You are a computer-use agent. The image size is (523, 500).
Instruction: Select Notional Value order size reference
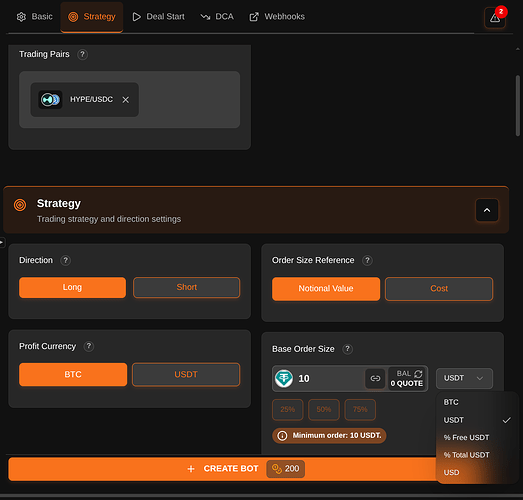[326, 289]
